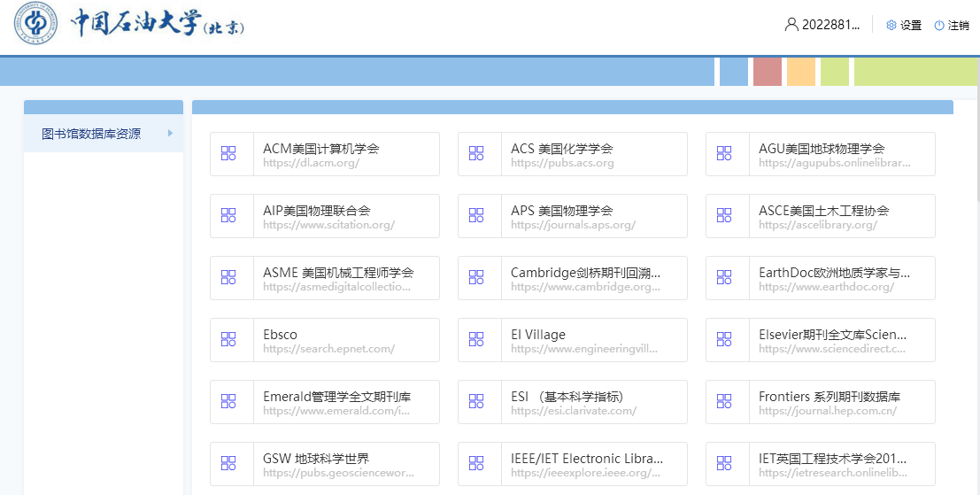Screen dimensions: 980x495
Task: Click the grid icon beside ACM美国计算机学会
Action: (228, 154)
